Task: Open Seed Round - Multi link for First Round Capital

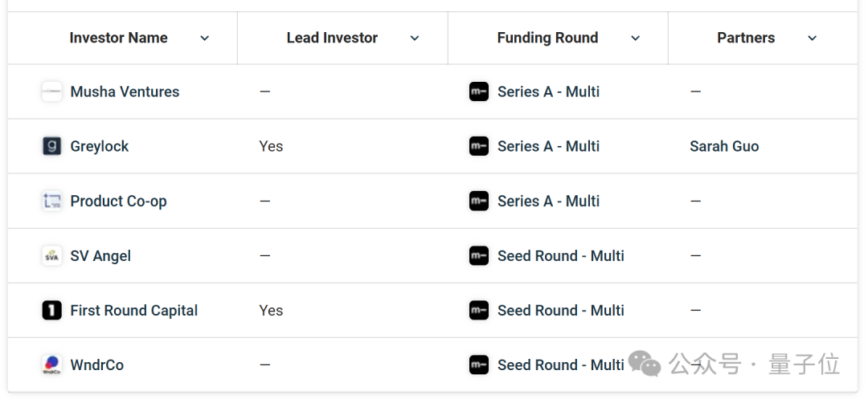Action: pyautogui.click(x=560, y=311)
